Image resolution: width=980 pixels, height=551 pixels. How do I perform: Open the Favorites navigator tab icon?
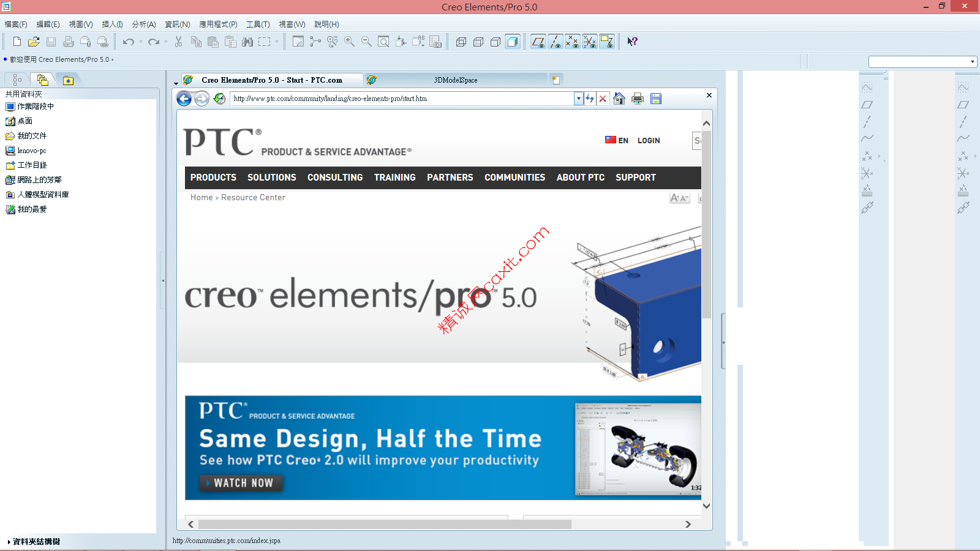(x=68, y=80)
